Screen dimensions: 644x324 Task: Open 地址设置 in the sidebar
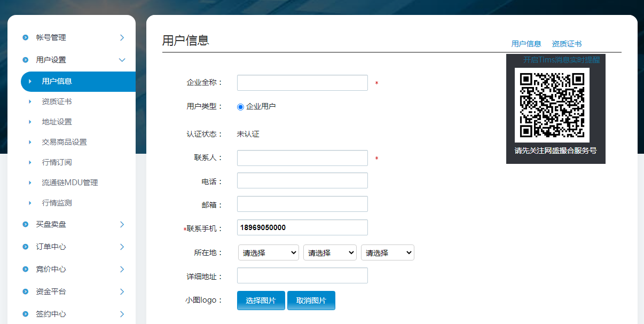point(57,122)
